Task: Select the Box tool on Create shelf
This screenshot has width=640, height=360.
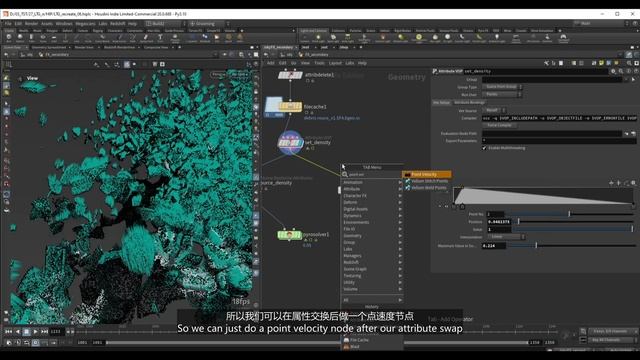Action: [9, 38]
